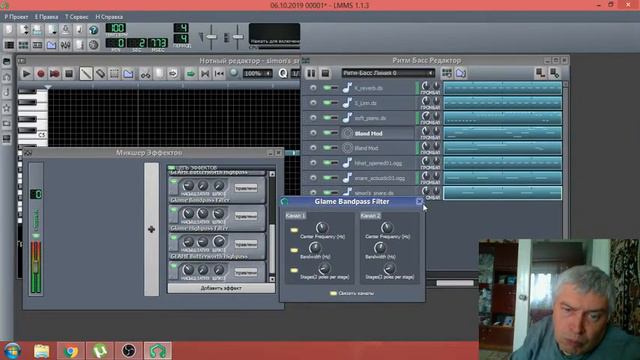Show the Automation Editor window

point(51,44)
